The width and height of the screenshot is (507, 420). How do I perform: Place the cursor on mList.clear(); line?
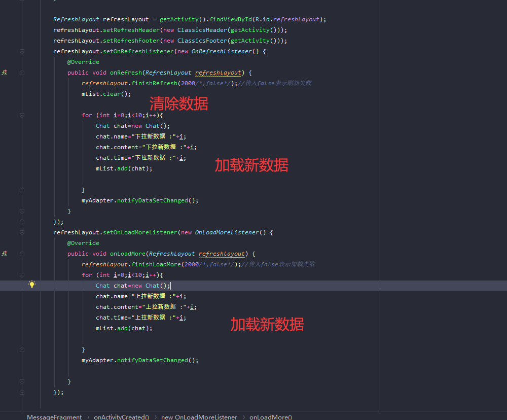click(106, 94)
